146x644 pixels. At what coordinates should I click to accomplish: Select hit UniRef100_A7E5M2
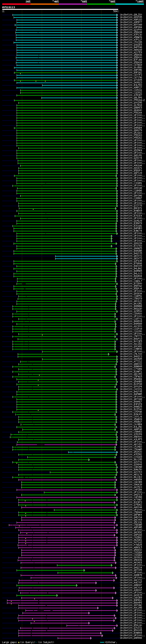pos(131,454)
